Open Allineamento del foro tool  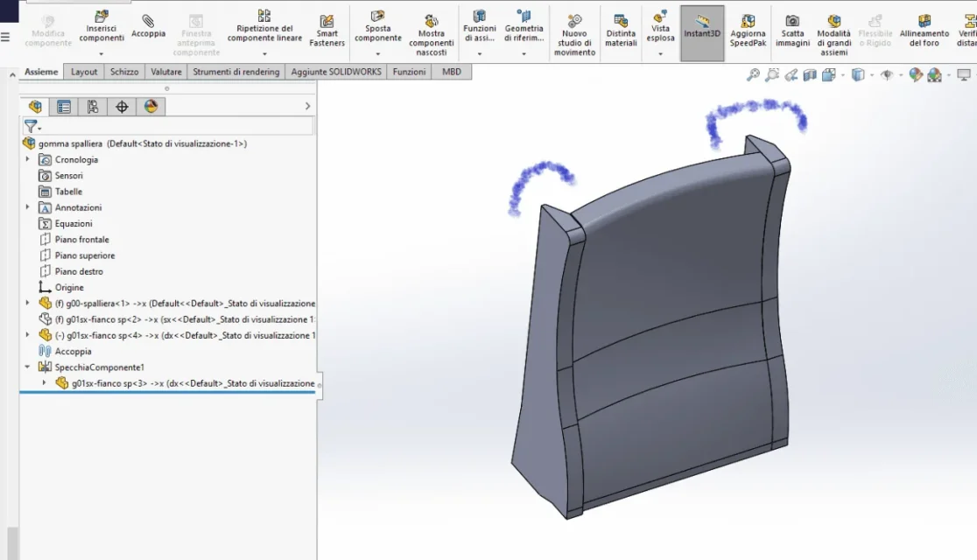pyautogui.click(x=924, y=31)
